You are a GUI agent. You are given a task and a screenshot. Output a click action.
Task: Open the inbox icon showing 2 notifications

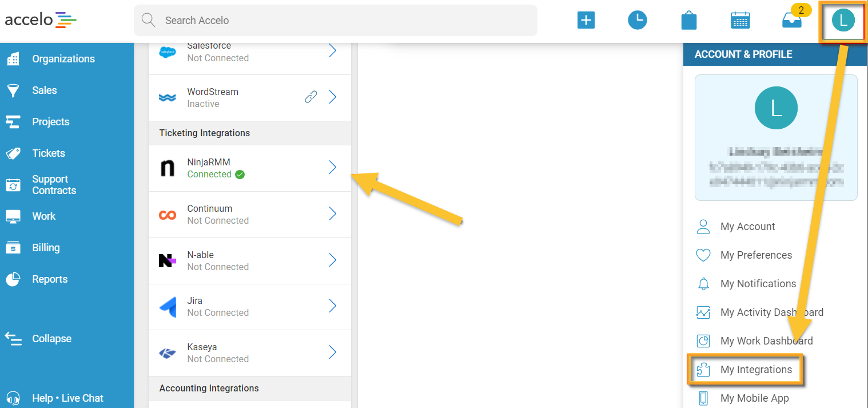pos(791,19)
